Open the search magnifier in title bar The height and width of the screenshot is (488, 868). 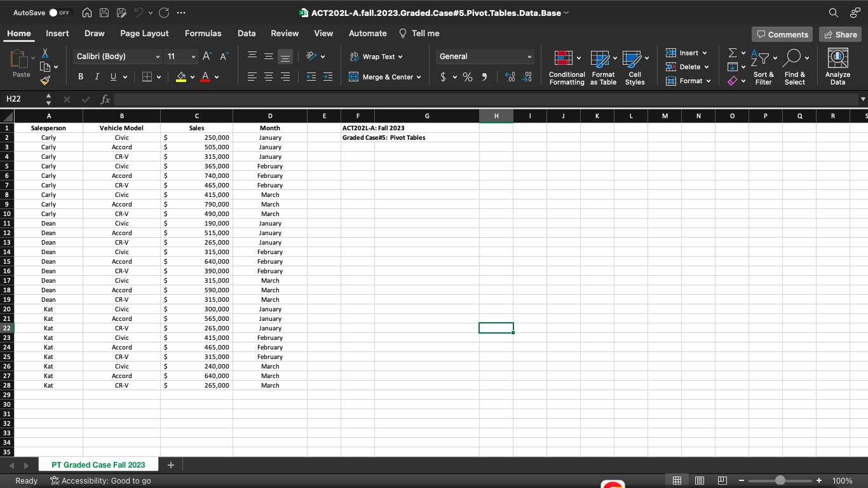[833, 13]
